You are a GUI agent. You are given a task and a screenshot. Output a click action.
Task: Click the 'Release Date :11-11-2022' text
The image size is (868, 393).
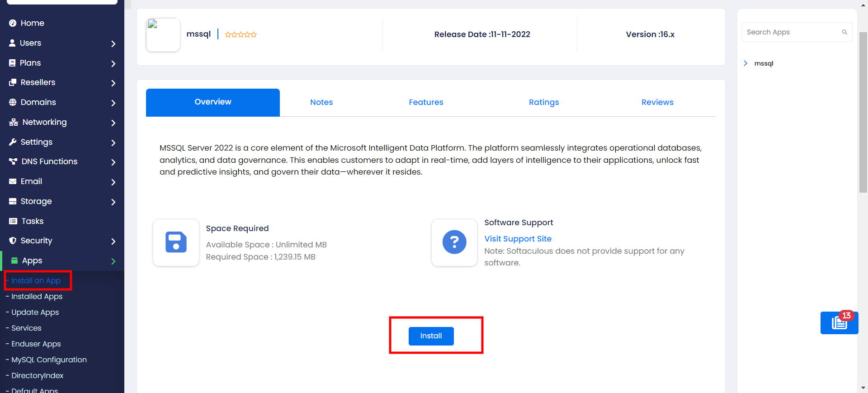[482, 34]
